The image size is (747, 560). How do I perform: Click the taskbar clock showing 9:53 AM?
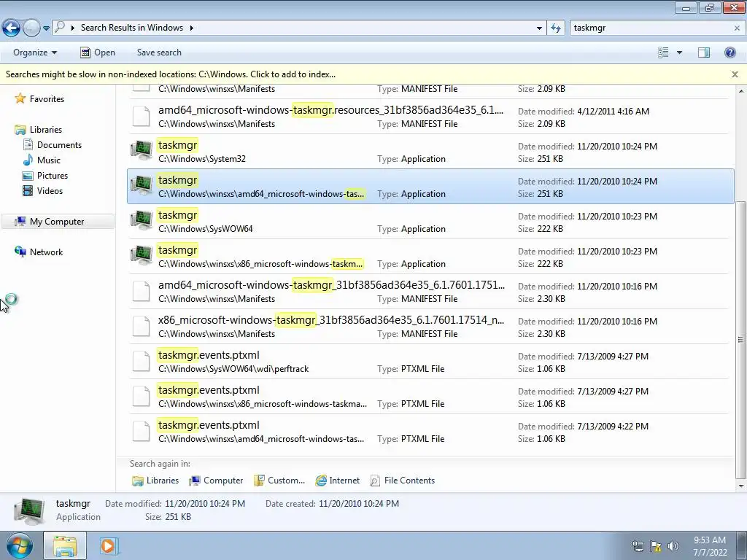tap(709, 546)
